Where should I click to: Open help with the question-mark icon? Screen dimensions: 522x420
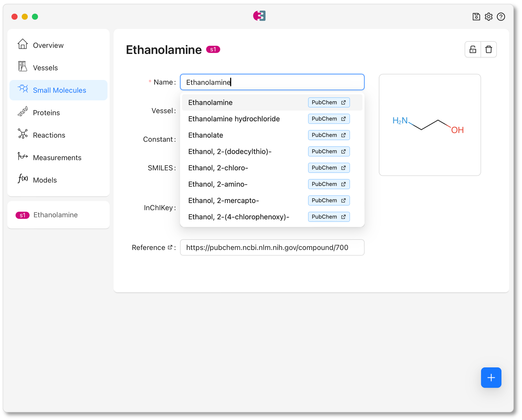point(501,17)
